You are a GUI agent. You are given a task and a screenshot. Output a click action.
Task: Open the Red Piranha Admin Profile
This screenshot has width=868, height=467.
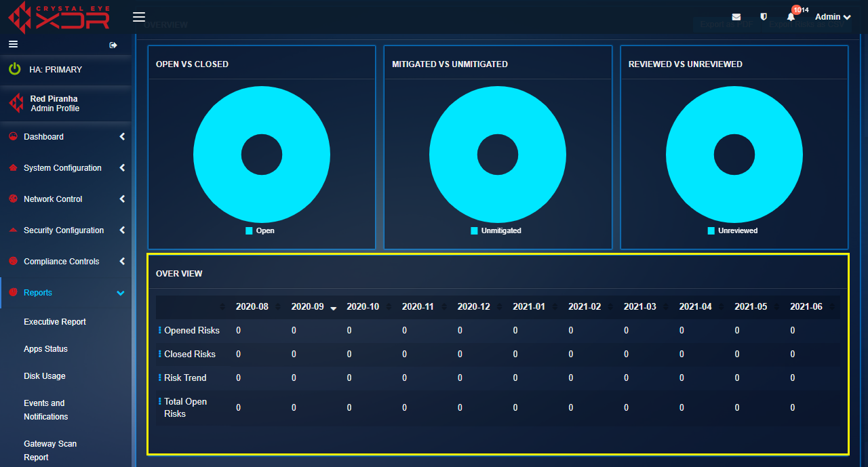click(55, 104)
